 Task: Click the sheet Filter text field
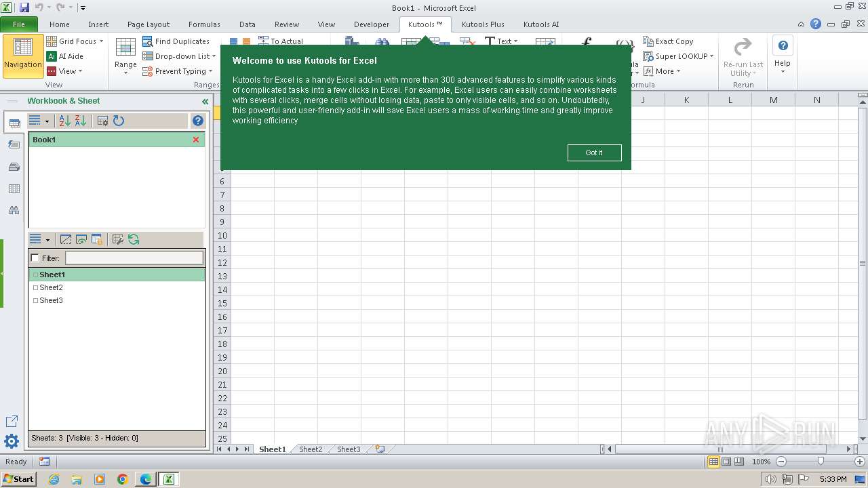pos(134,258)
